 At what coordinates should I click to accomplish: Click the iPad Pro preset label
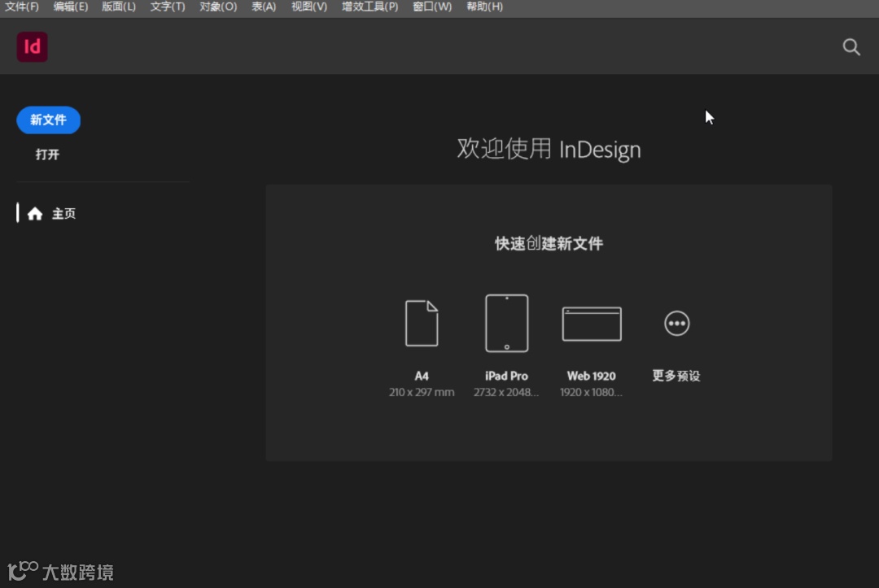tap(507, 376)
